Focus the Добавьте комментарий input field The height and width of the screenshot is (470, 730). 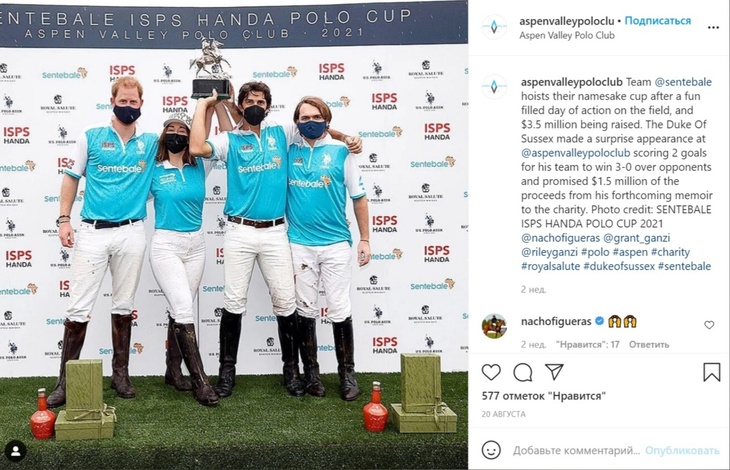(576, 450)
